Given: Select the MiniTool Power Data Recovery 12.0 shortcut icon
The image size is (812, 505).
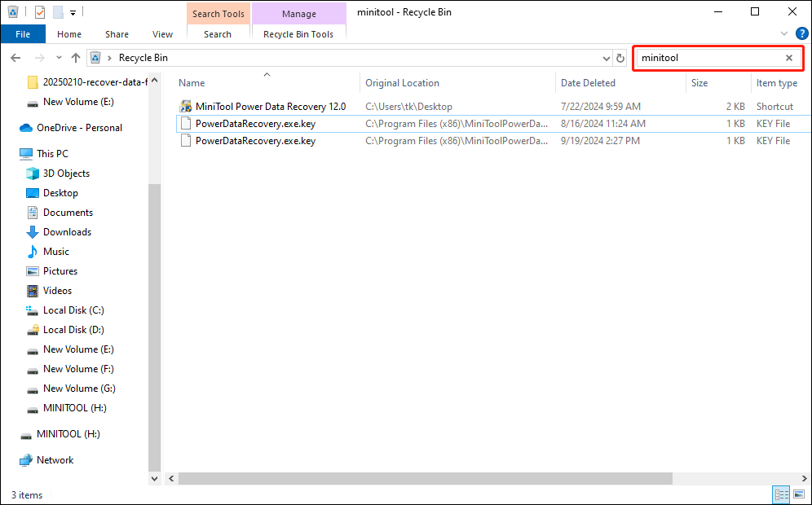Looking at the screenshot, I should pos(186,106).
